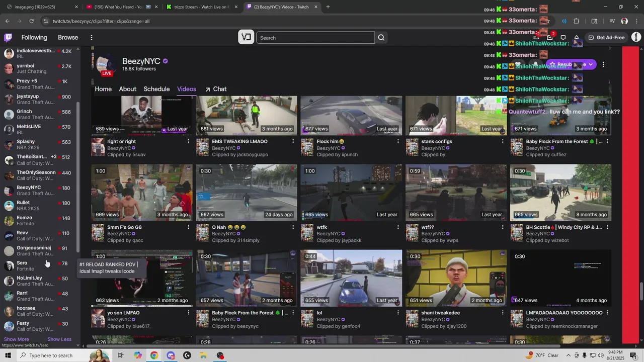
Task: Click the square logo left of Search
Action: point(246,37)
